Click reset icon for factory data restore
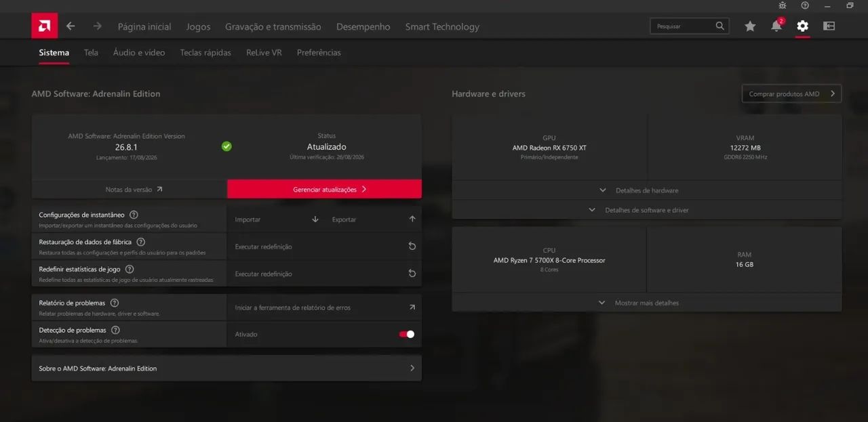868x422 pixels. [x=412, y=247]
